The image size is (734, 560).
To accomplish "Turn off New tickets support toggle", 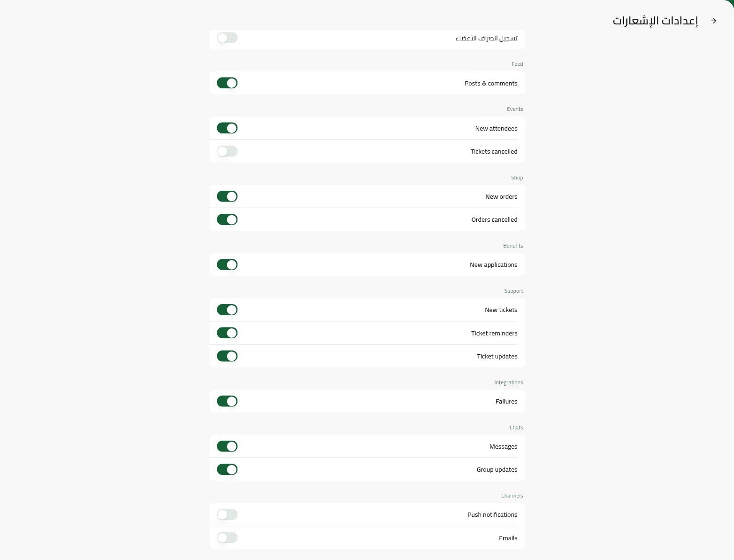I will pos(227,310).
